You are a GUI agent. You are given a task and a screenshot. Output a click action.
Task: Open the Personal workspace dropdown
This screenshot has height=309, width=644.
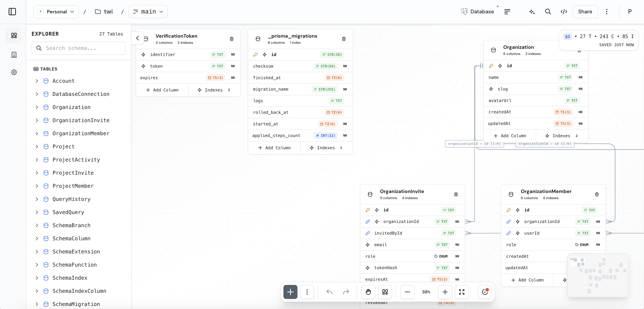(56, 12)
